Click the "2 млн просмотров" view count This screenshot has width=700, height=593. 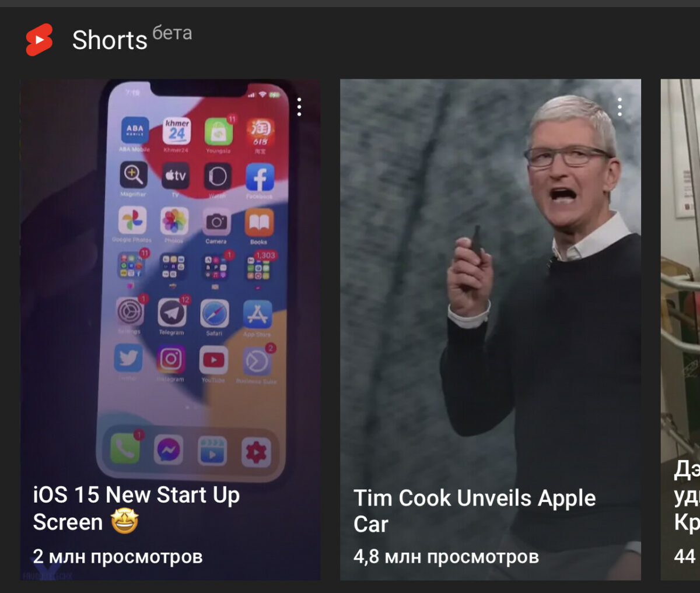[118, 556]
